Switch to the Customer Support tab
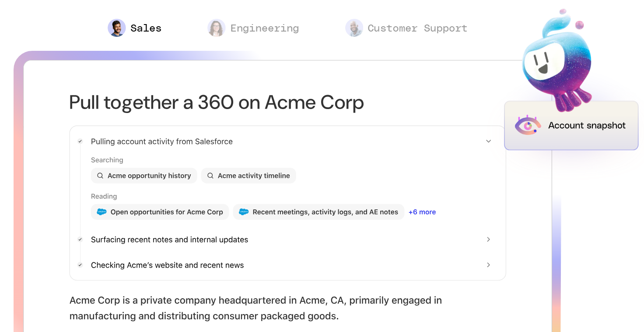644x332 pixels. [x=417, y=28]
